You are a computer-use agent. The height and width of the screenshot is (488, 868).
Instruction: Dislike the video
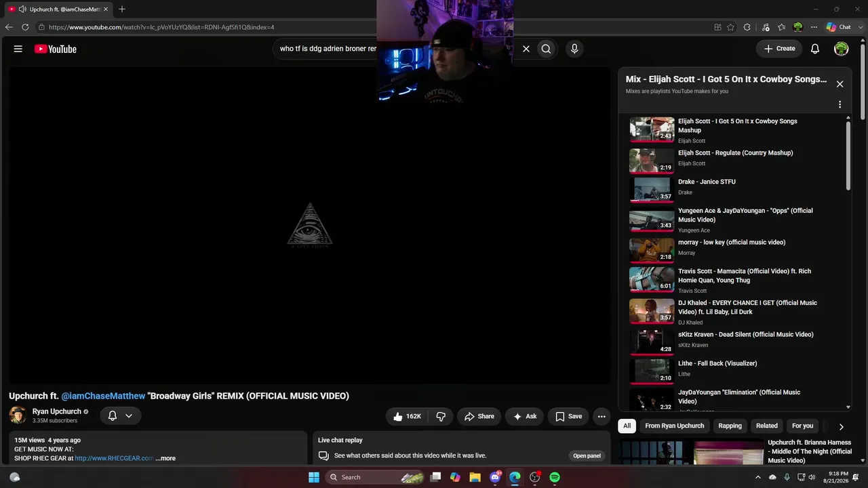point(441,416)
